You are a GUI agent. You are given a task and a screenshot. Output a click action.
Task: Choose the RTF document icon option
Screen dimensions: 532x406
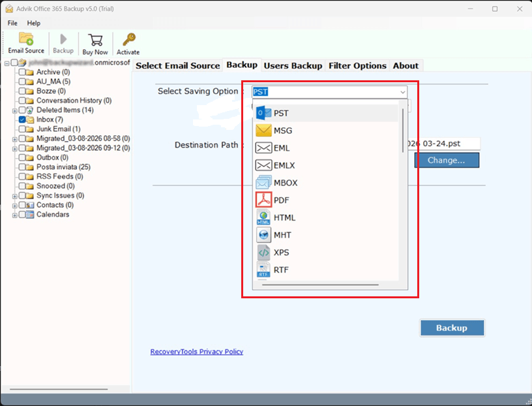click(x=263, y=270)
